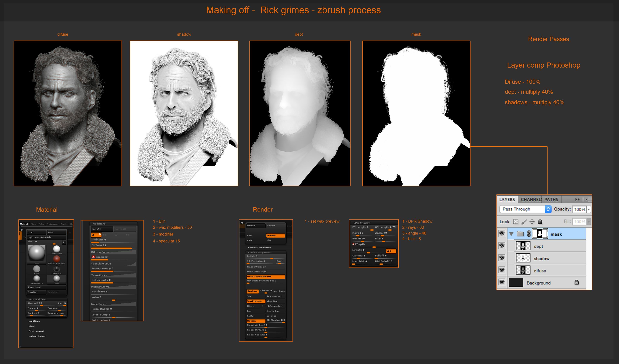The height and width of the screenshot is (364, 619).
Task: Toggle the WaxPreview render option
Action: click(x=256, y=301)
